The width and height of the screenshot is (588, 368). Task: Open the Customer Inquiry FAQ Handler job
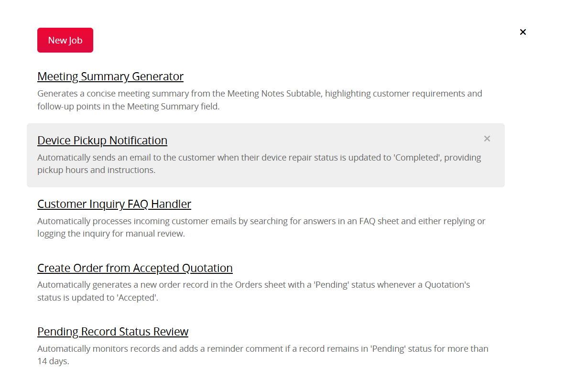pyautogui.click(x=114, y=204)
